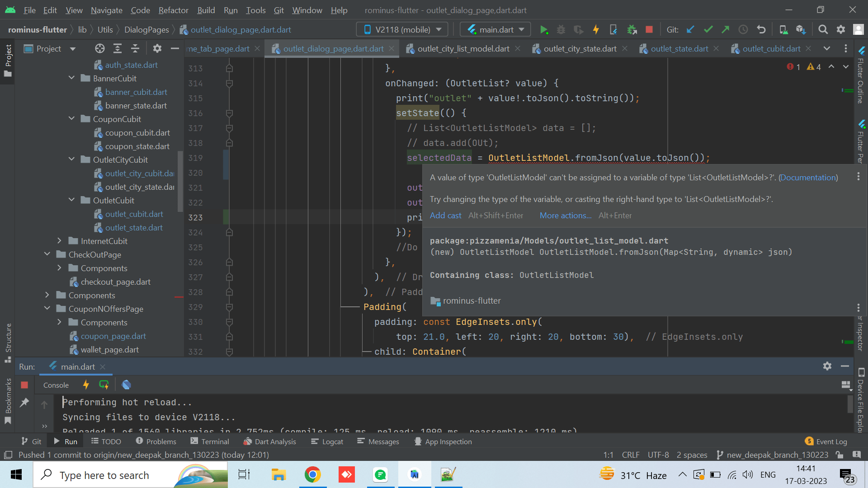Screen dimensions: 868x488
Task: Toggle the Project tool window sidebar button
Action: tap(8, 60)
